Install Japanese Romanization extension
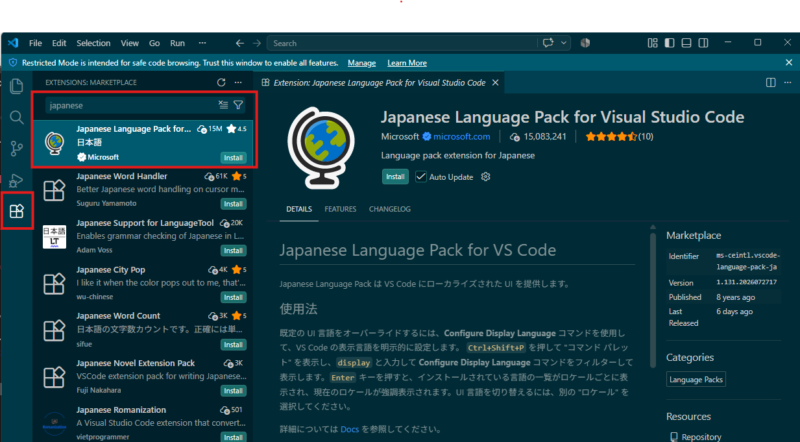The height and width of the screenshot is (442, 800). pos(233,437)
